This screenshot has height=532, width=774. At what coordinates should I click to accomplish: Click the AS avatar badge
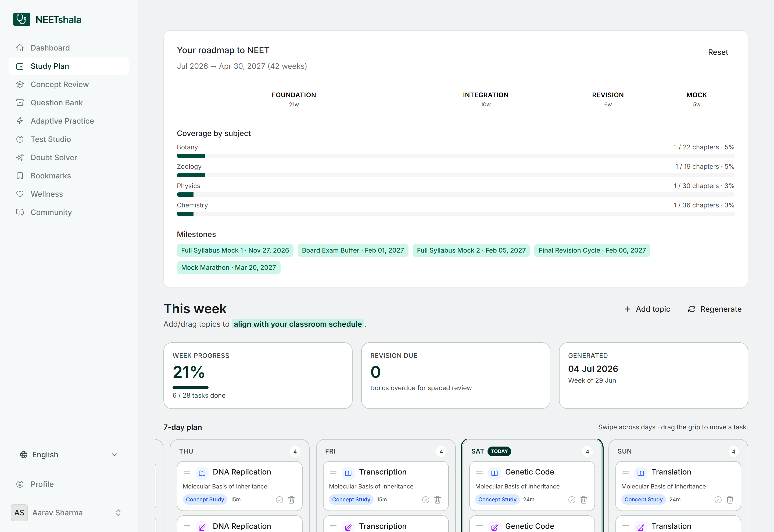(19, 513)
